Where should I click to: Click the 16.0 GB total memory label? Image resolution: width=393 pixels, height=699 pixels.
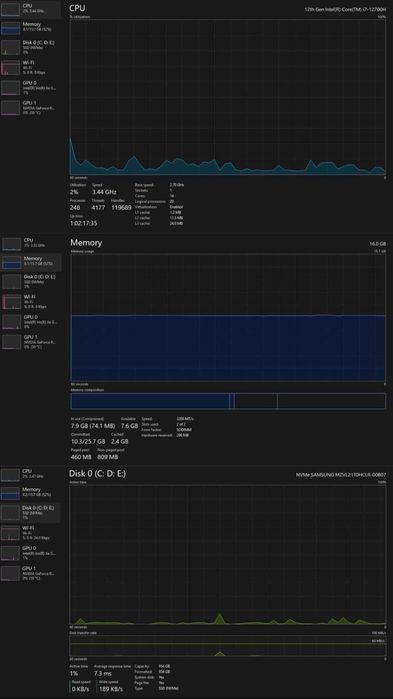pos(377,243)
